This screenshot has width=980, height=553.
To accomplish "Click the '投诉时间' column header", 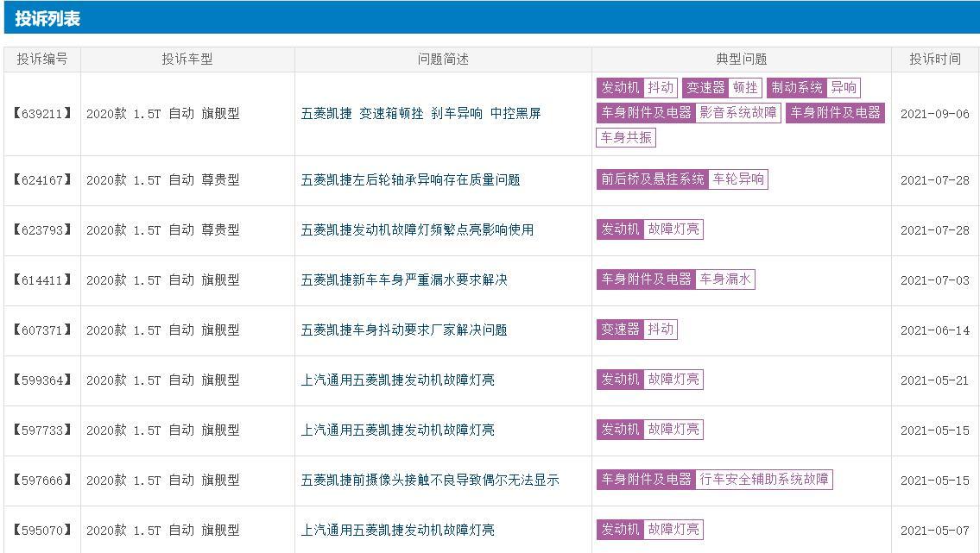I will 935,60.
